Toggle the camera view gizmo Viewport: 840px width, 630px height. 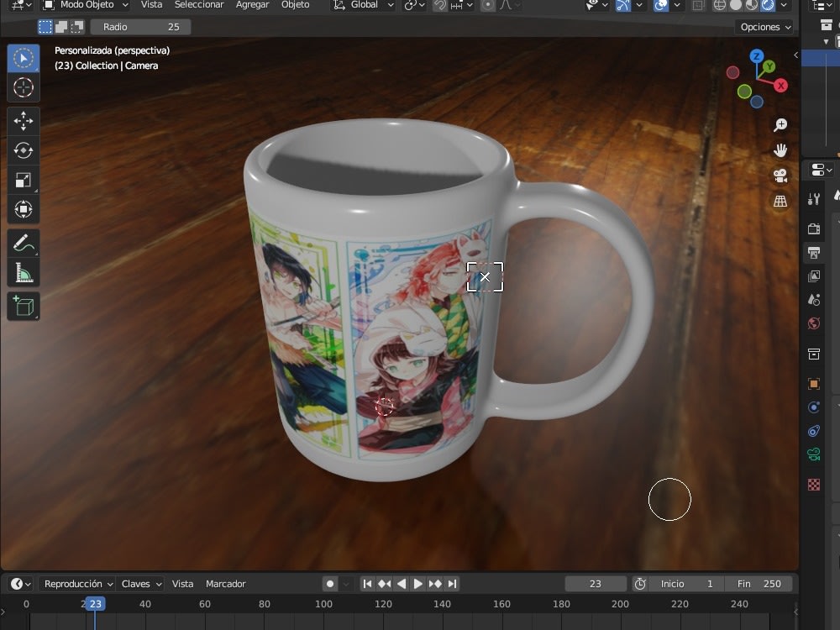coord(780,176)
